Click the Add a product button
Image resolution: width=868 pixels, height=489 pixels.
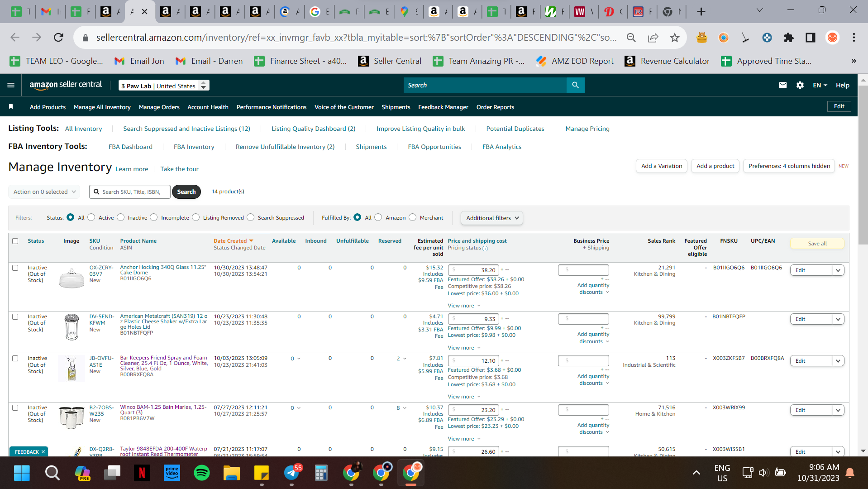click(x=715, y=166)
